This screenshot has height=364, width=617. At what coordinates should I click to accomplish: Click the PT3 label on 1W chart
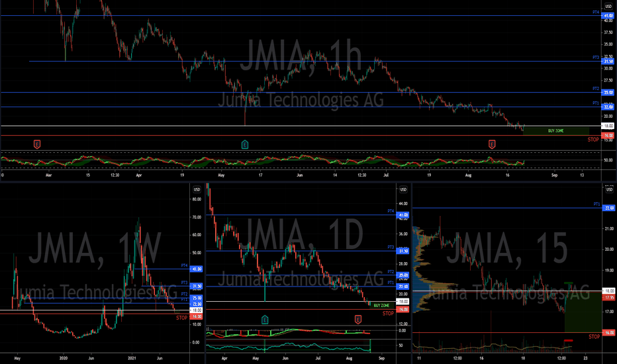point(184,283)
